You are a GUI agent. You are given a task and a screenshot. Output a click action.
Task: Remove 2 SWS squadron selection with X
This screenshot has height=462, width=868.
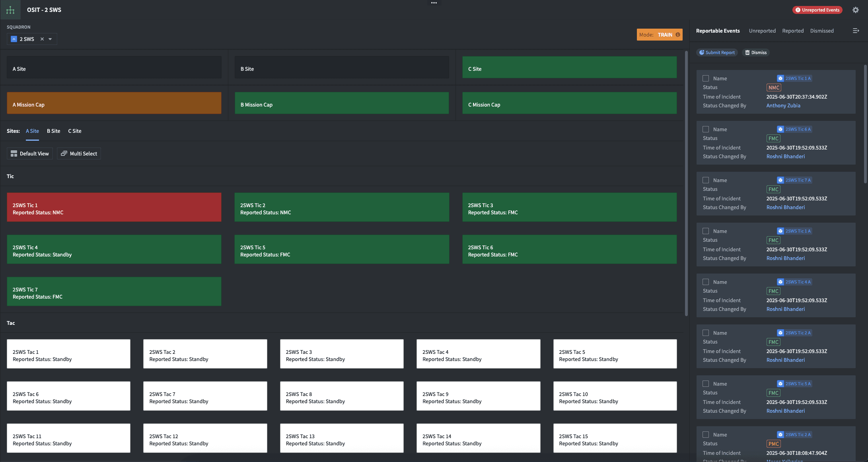click(x=42, y=39)
